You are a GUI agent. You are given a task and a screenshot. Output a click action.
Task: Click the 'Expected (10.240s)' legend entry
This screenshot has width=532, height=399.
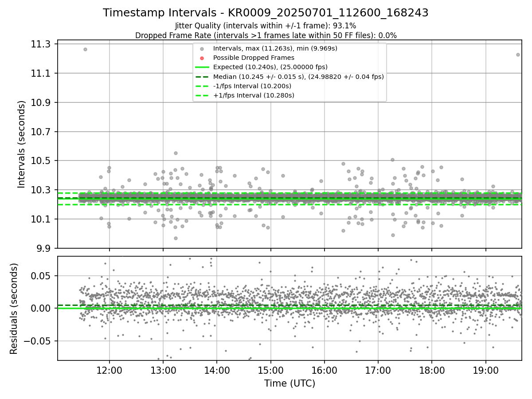(x=270, y=67)
